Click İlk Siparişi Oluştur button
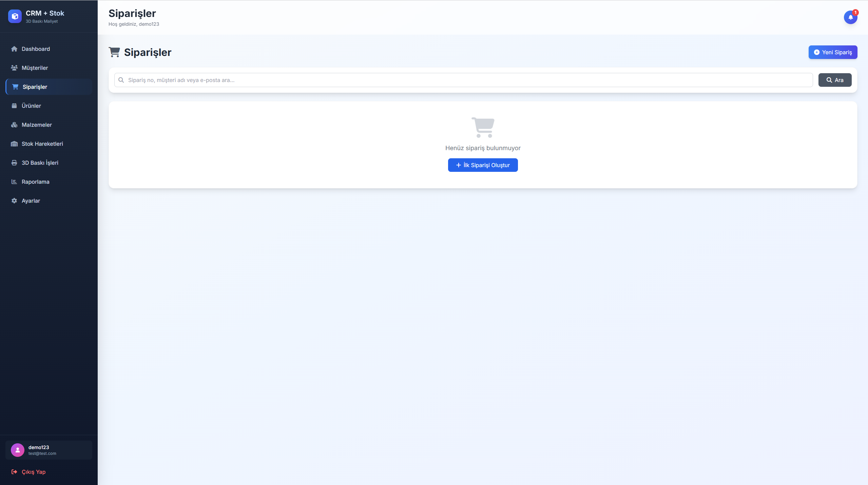This screenshot has width=868, height=485. (x=482, y=165)
